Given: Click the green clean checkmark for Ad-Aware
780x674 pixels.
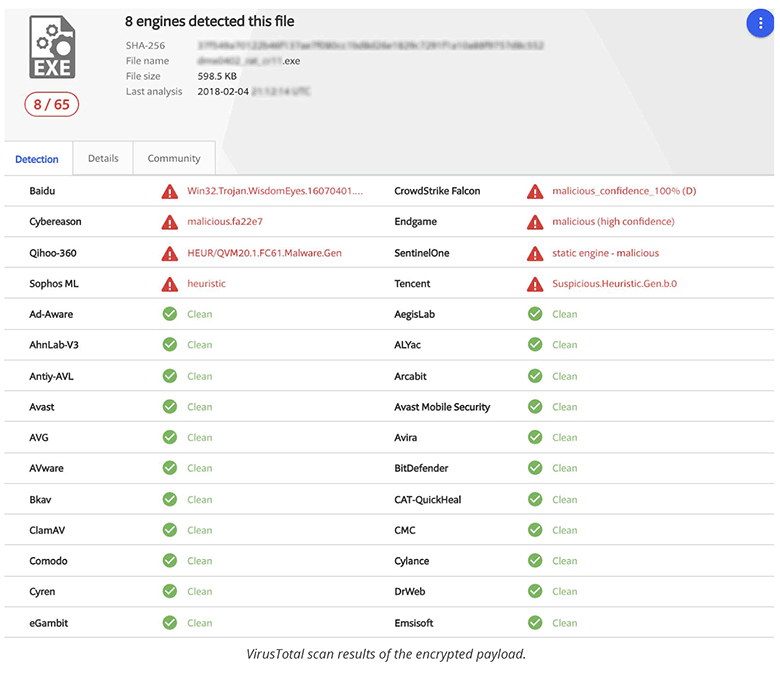Looking at the screenshot, I should click(169, 314).
